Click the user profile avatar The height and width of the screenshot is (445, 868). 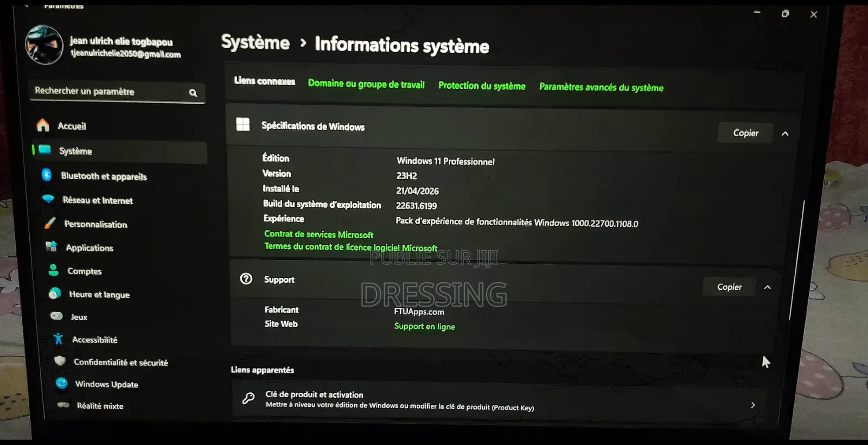click(44, 45)
